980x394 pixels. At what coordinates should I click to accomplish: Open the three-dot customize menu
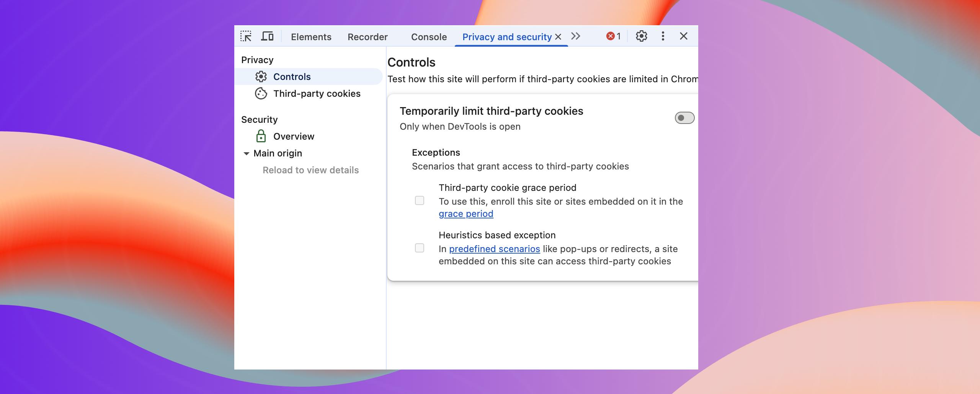click(x=663, y=36)
